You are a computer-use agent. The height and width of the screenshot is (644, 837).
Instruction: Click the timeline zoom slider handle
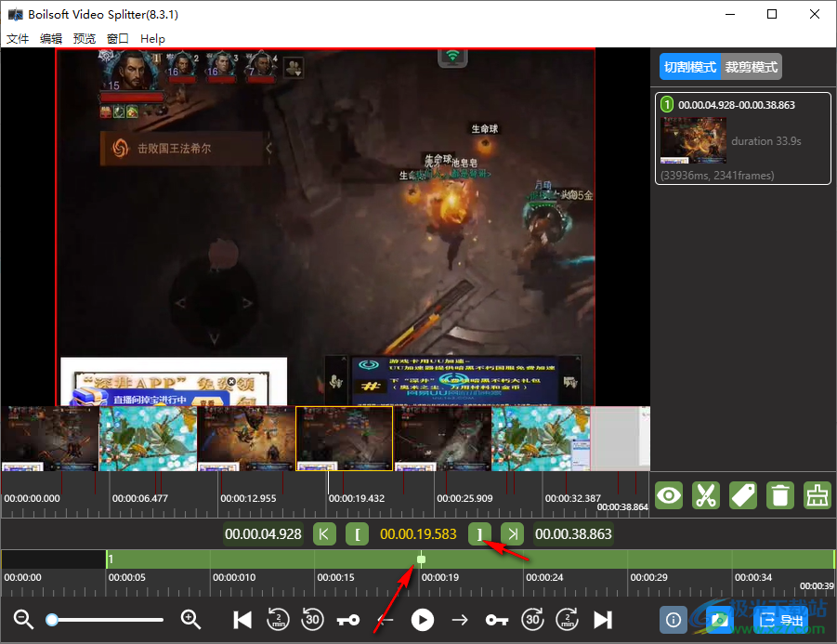pos(52,620)
